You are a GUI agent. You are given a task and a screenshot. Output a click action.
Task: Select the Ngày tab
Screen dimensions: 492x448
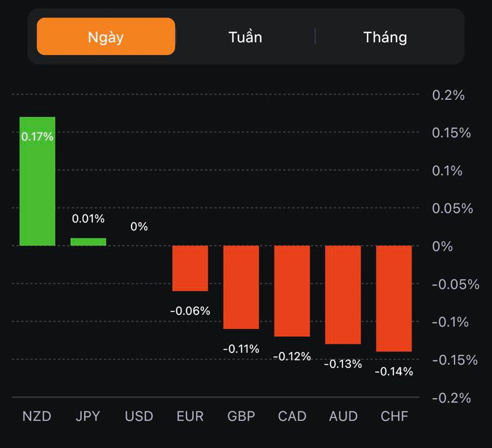pos(106,37)
